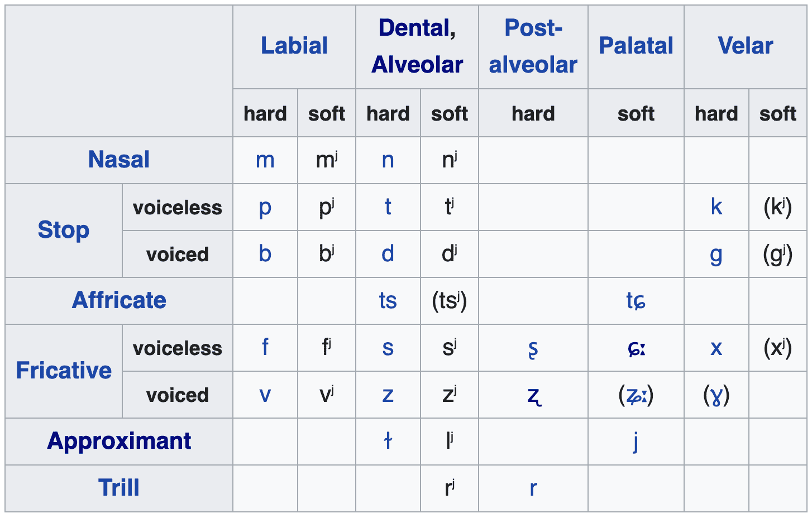Image resolution: width=812 pixels, height=518 pixels.
Task: Open the Stop row header link
Action: coord(63,230)
